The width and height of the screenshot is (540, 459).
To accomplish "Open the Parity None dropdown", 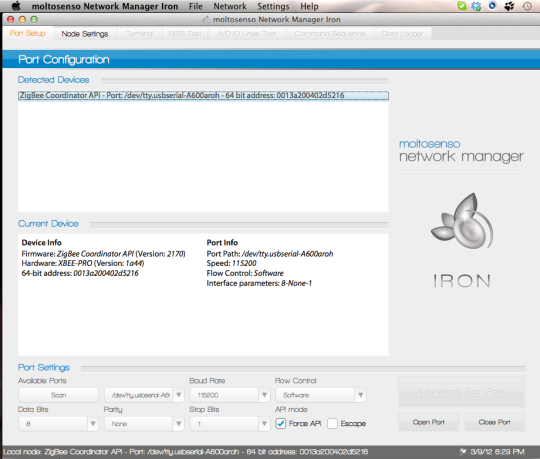I will [144, 424].
